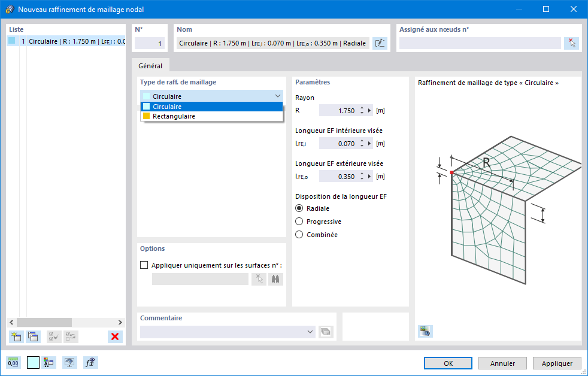The width and height of the screenshot is (588, 376).
Task: Click the LFE,i value field 0.070
Action: click(339, 144)
